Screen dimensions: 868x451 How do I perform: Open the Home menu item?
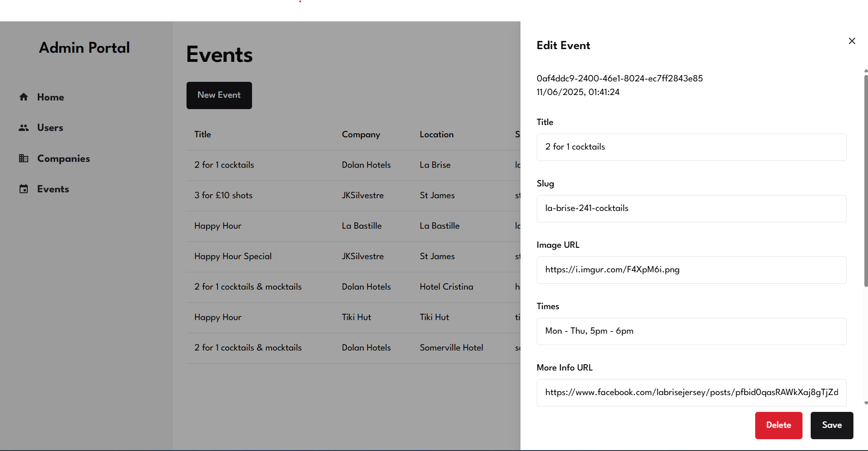tap(50, 97)
